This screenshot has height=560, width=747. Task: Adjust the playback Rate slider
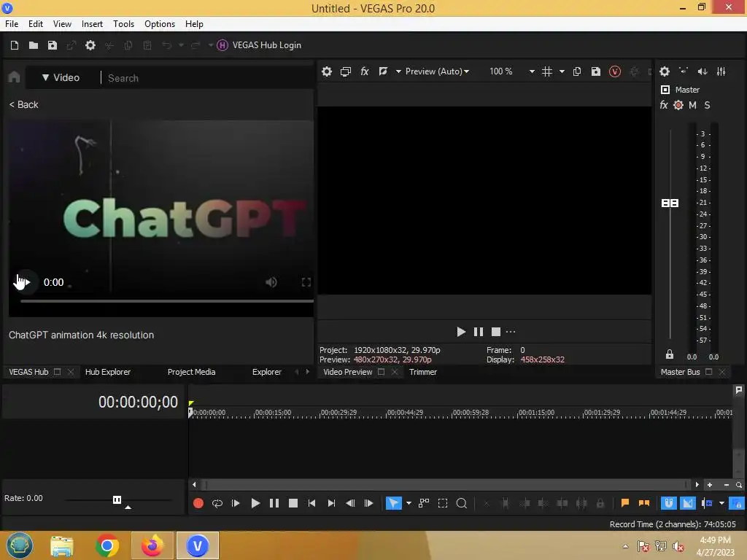click(117, 499)
